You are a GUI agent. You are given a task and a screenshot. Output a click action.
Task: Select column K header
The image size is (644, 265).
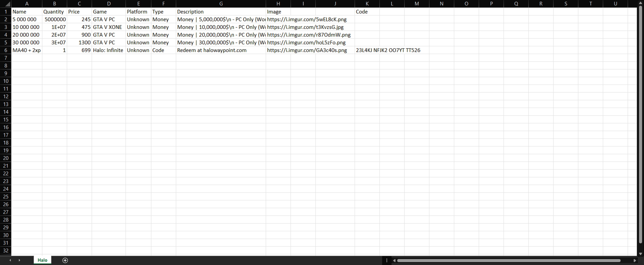tap(367, 4)
